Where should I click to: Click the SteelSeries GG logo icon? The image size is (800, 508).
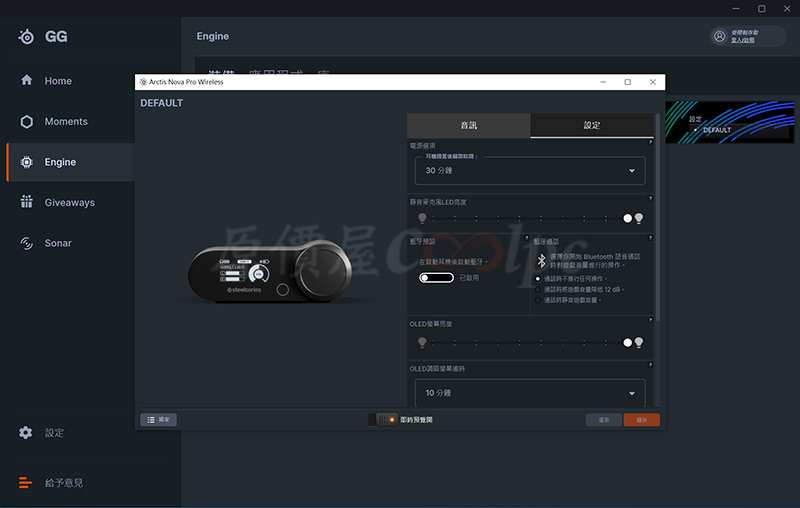[27, 37]
